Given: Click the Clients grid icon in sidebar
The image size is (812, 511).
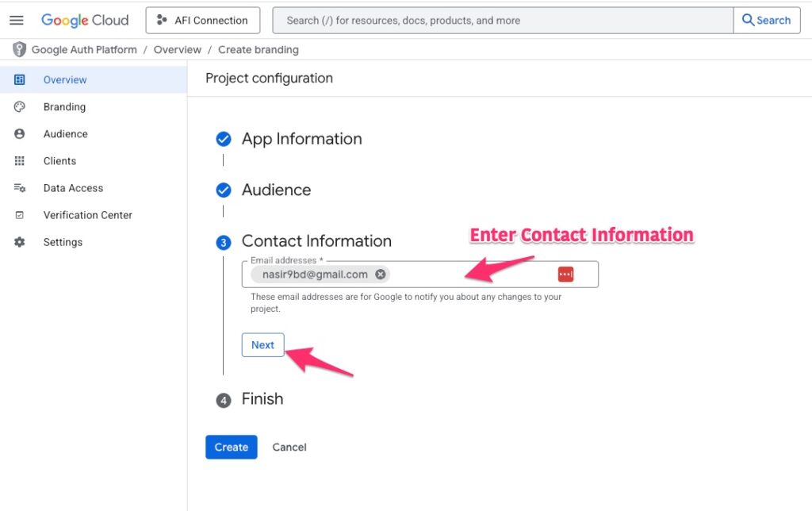Looking at the screenshot, I should [x=20, y=161].
